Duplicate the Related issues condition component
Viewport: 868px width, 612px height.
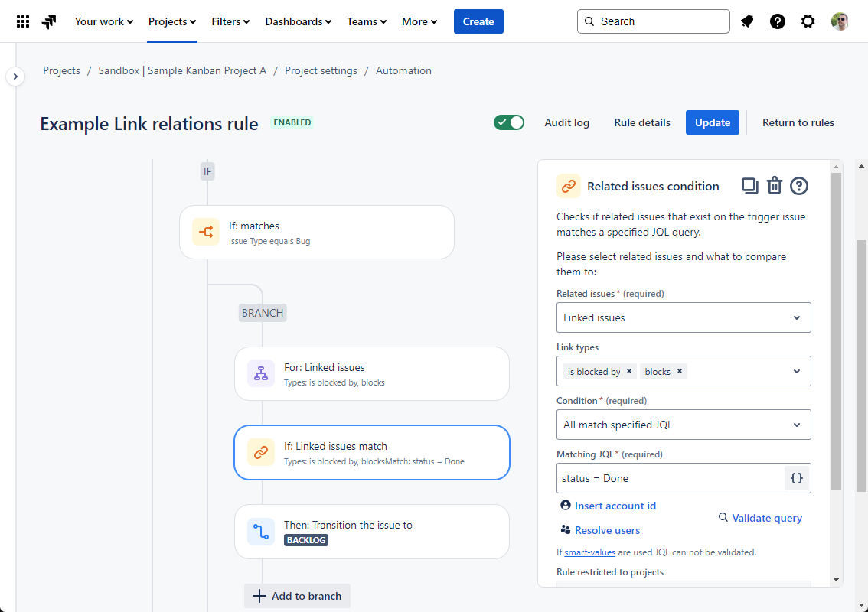point(749,185)
